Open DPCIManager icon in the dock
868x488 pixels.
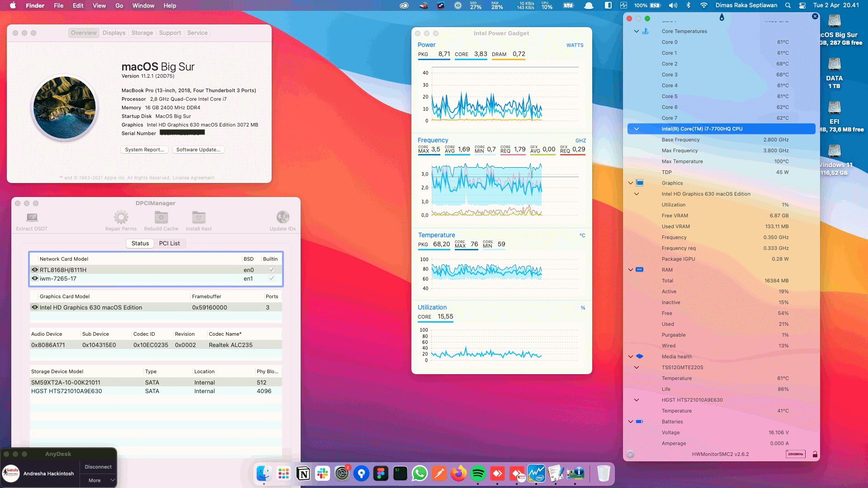click(575, 474)
